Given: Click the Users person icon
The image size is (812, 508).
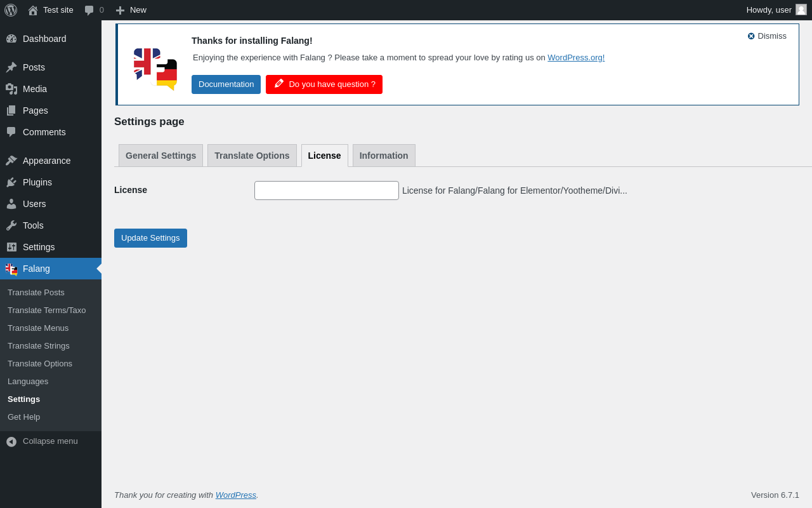Looking at the screenshot, I should coord(11,204).
